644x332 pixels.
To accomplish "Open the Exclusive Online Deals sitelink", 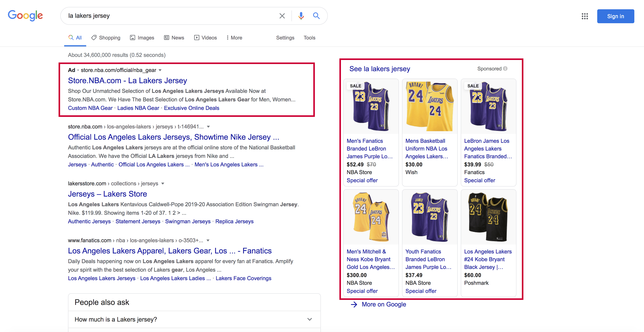I will (x=192, y=108).
